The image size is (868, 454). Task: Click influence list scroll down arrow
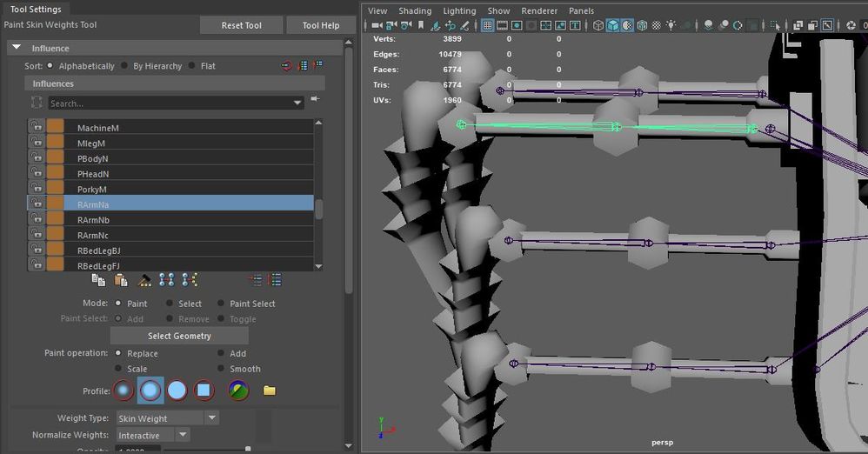tap(318, 266)
